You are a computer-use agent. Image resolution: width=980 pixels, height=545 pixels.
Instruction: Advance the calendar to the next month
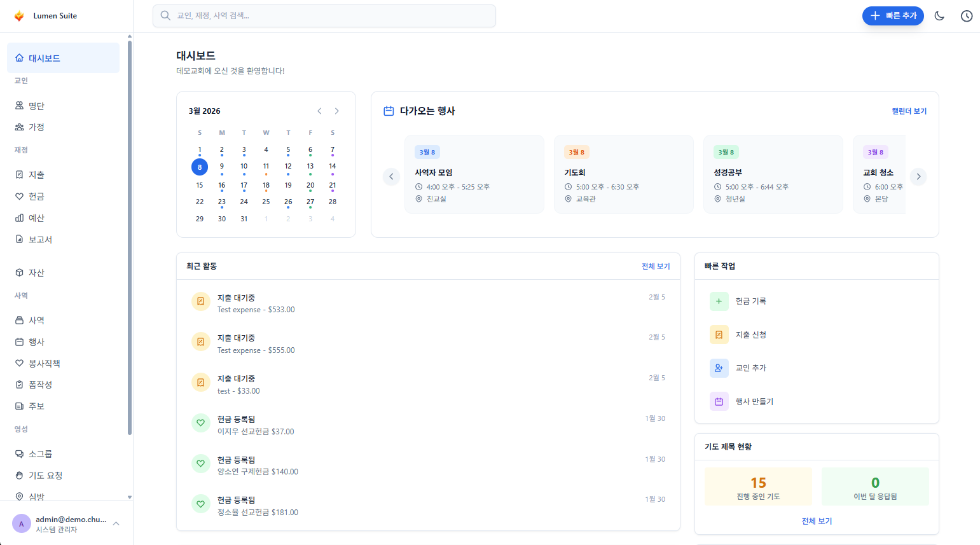click(336, 111)
